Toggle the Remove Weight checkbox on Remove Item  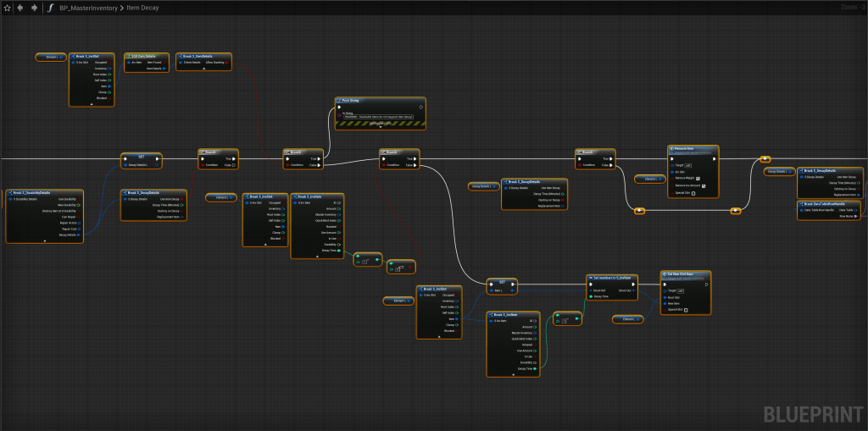(x=697, y=179)
